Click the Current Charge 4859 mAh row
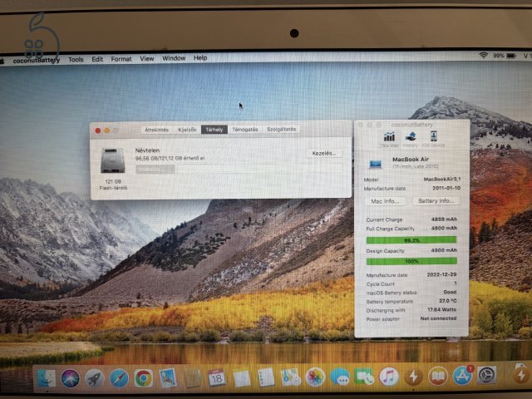Screen dimensions: 532x399 [411, 219]
